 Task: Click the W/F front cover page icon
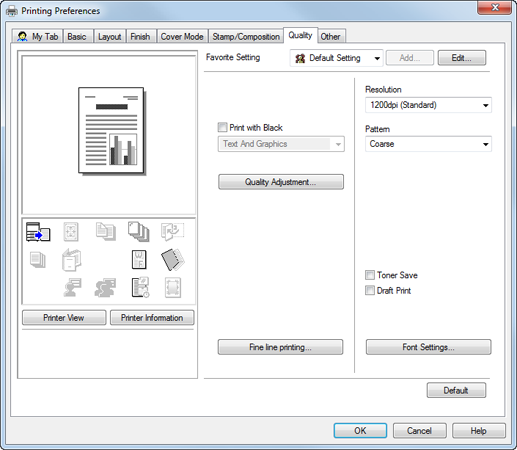[139, 260]
